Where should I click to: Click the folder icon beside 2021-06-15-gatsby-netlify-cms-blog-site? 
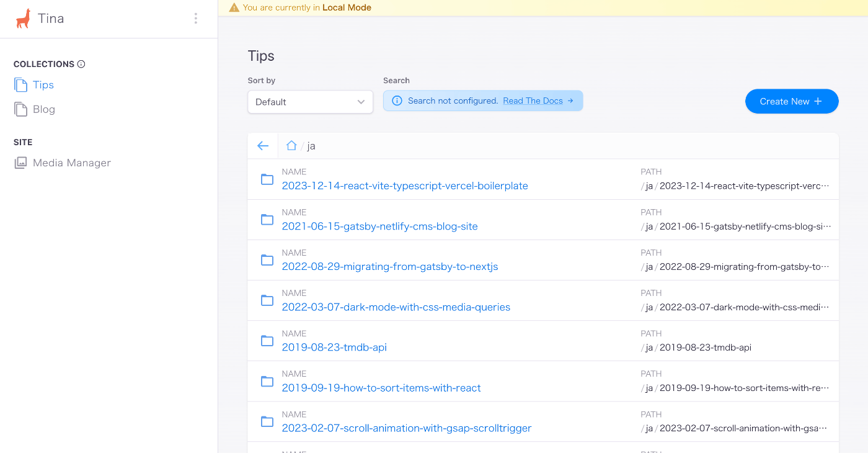(267, 220)
